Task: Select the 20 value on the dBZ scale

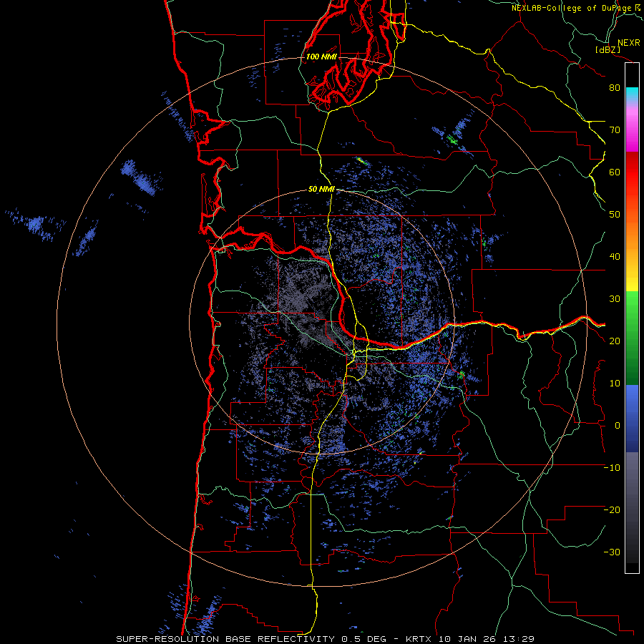Action: tap(615, 341)
